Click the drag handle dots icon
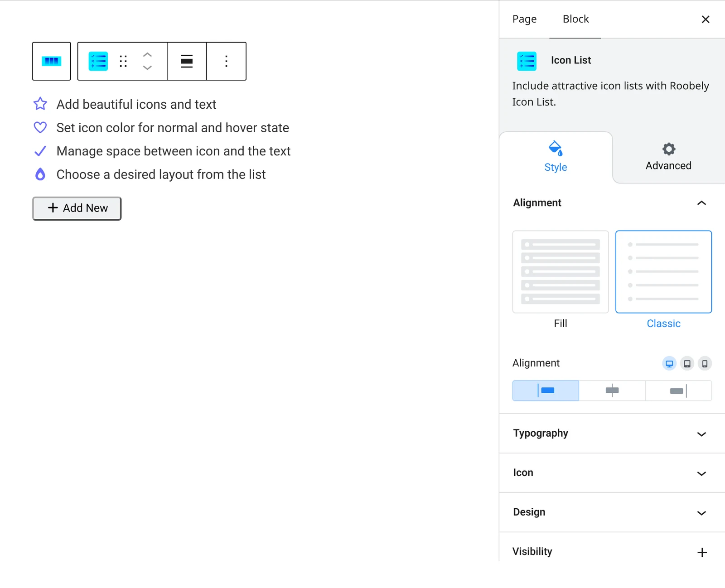The image size is (725, 588). [x=123, y=61]
